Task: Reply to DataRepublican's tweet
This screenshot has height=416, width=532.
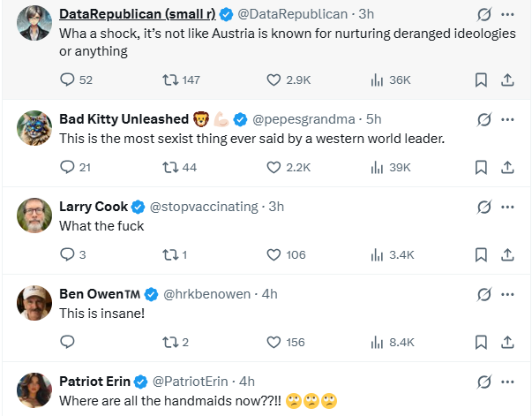Action: (68, 79)
